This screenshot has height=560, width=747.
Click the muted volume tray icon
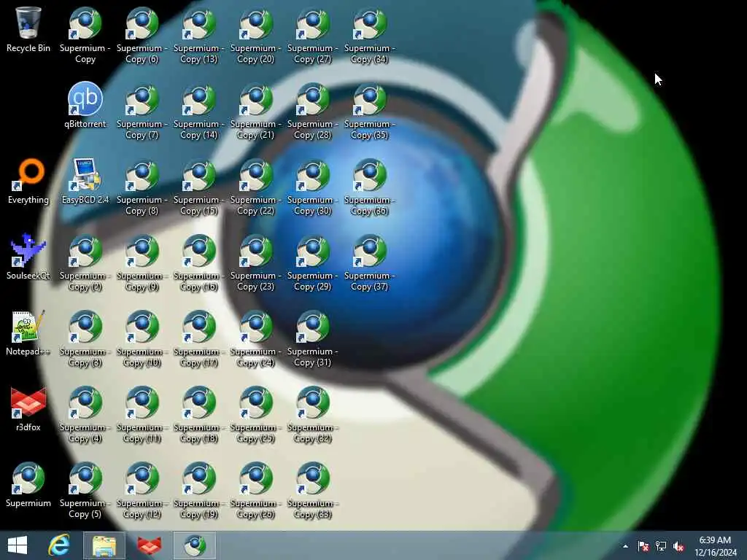678,546
